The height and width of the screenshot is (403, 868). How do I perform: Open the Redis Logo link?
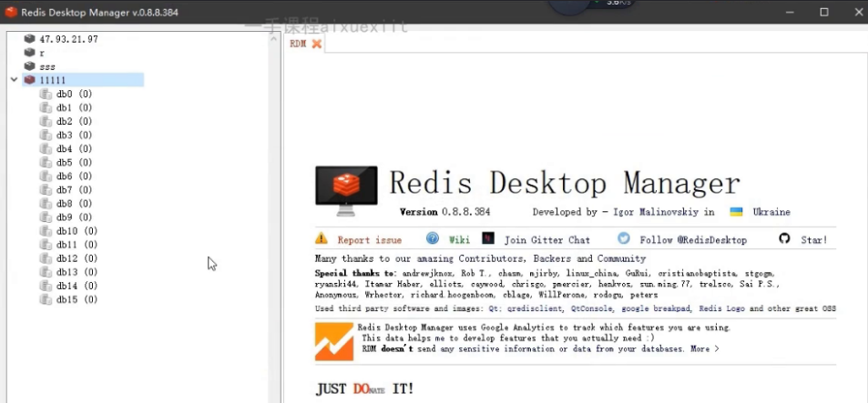pyautogui.click(x=722, y=308)
